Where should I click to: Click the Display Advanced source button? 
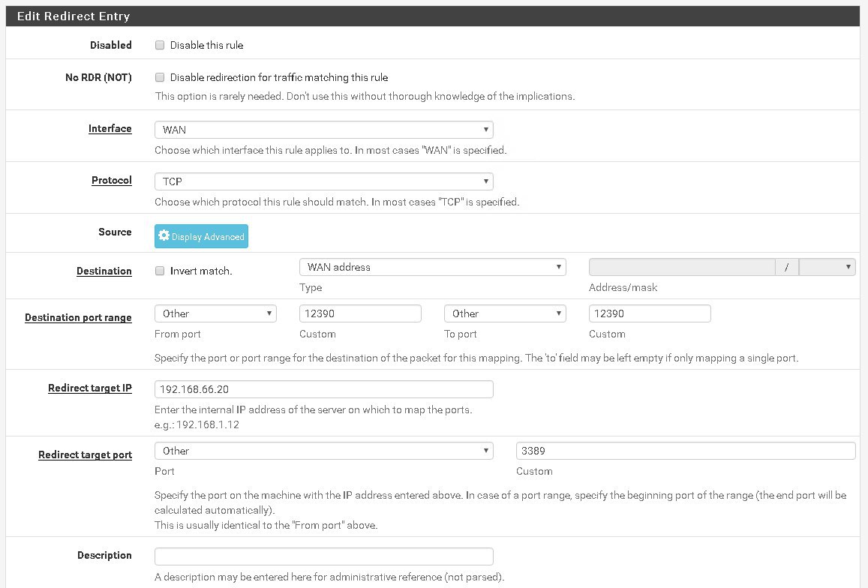[x=202, y=236]
